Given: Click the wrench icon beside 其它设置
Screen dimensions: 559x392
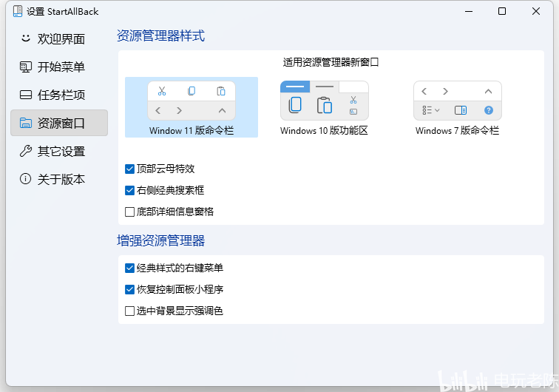Looking at the screenshot, I should (x=26, y=151).
